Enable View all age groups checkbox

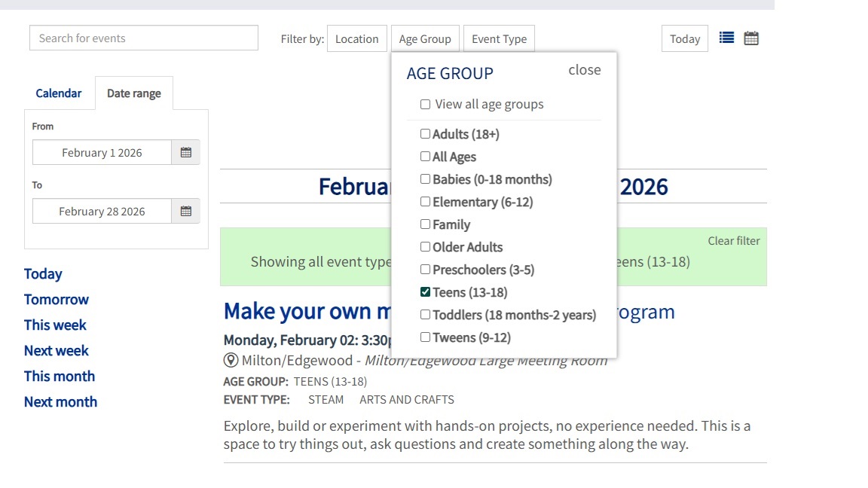pyautogui.click(x=426, y=105)
